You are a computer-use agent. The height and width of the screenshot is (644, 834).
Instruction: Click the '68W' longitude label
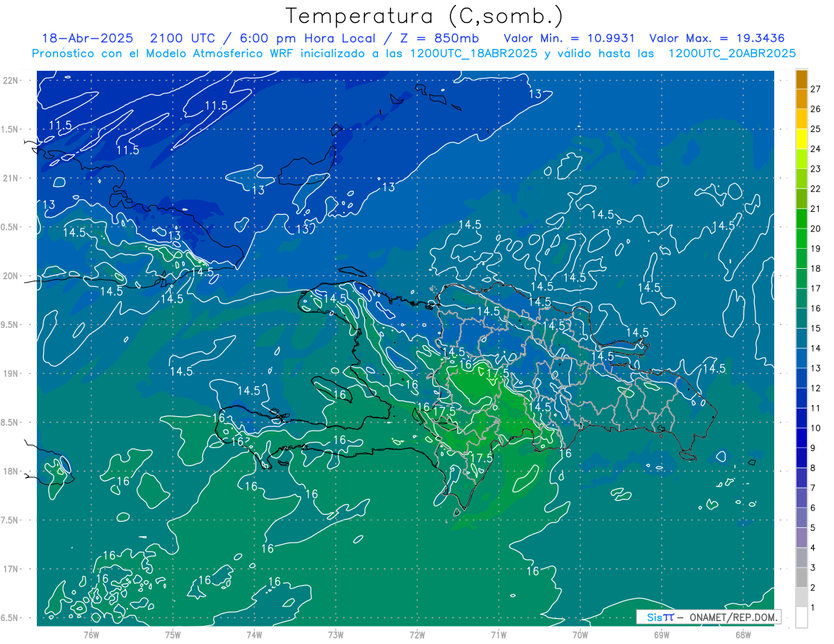743,634
